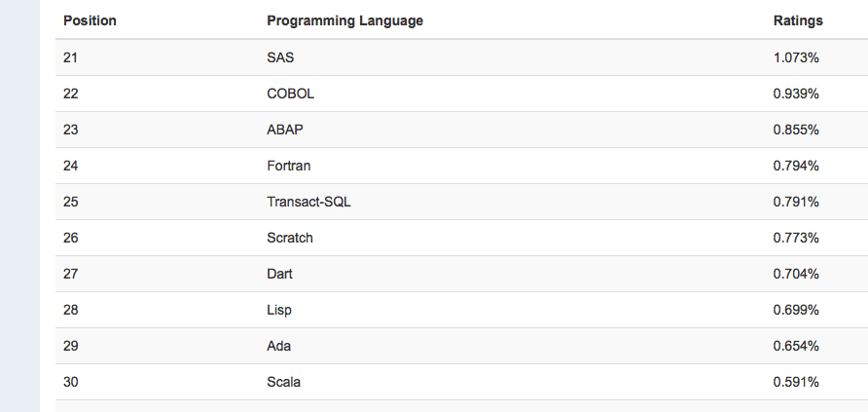Click the ABAP table entry
Screen dimensions: 868x412
coord(284,130)
